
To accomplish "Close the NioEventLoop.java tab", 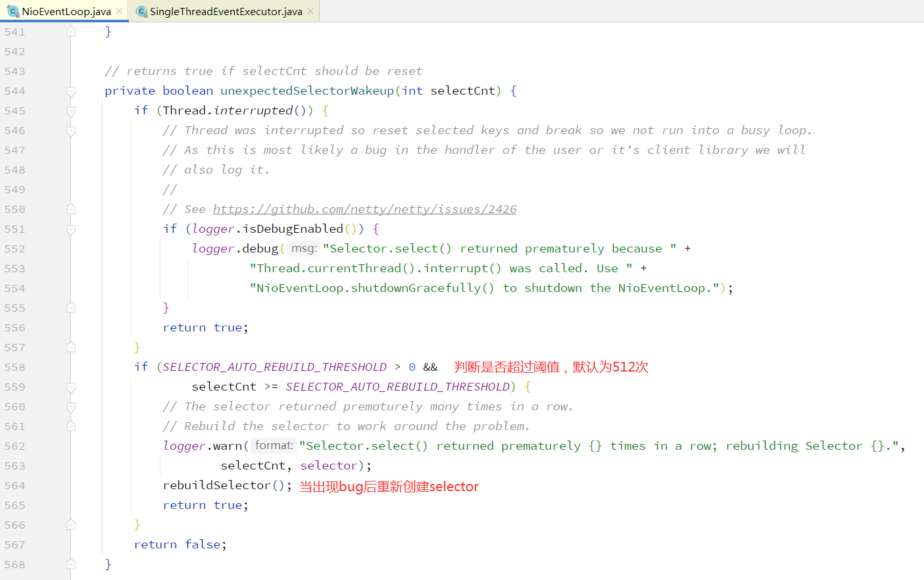I will coord(119,11).
